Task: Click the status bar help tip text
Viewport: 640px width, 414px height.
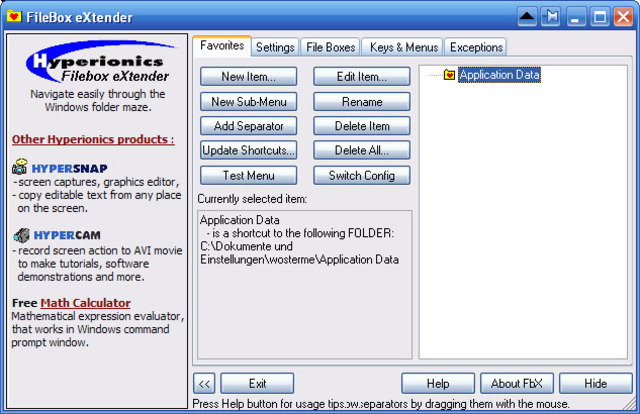Action: pos(380,404)
